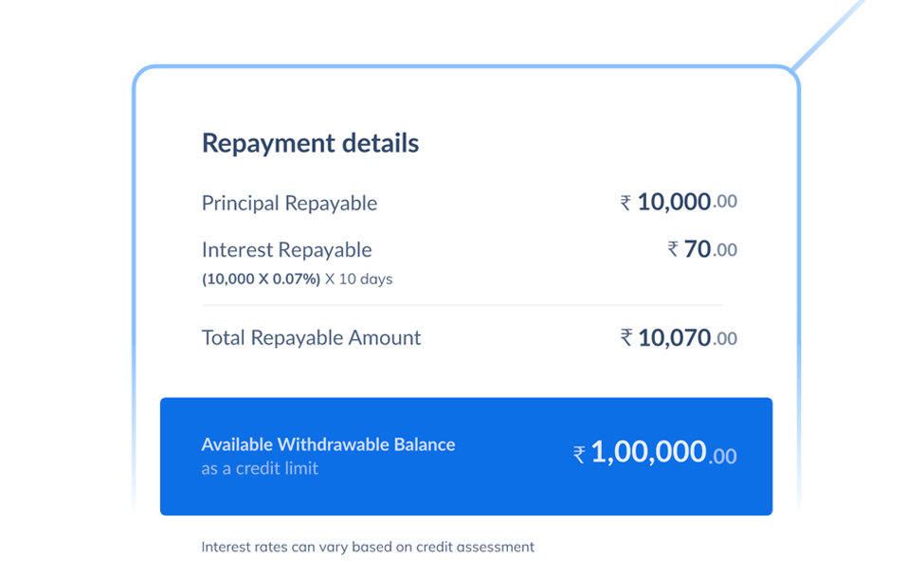Viewport: 924px width, 578px height.
Task: Click the Available Withdrawable Balance title
Action: point(328,444)
